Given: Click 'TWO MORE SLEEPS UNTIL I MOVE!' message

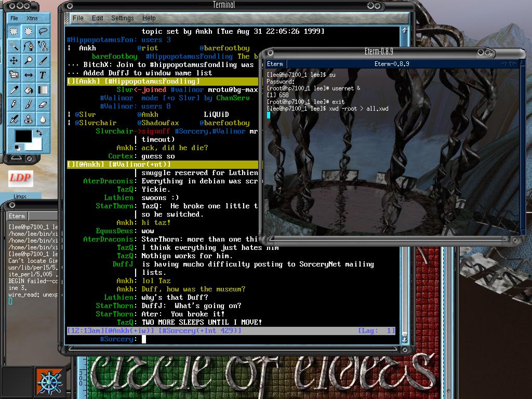Looking at the screenshot, I should point(202,322).
